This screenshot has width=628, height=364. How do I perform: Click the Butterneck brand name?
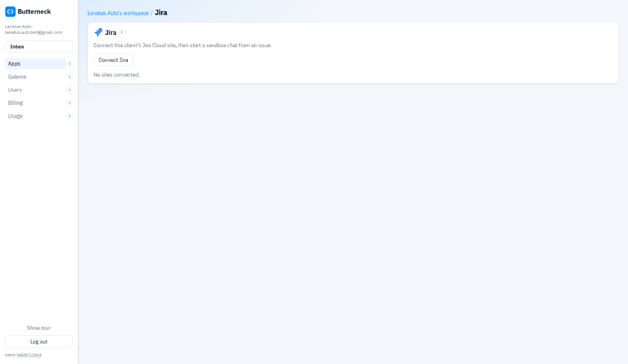pyautogui.click(x=34, y=12)
